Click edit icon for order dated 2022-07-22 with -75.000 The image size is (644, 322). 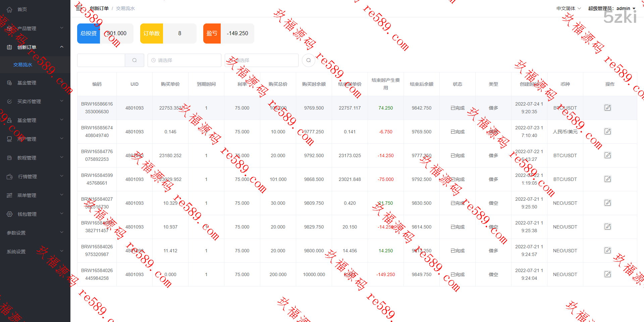[x=607, y=179]
